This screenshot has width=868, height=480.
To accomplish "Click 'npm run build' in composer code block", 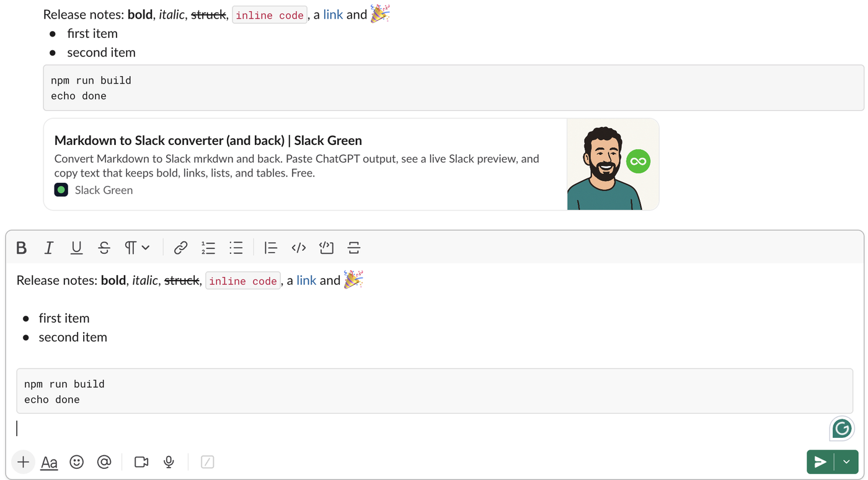I will point(64,384).
